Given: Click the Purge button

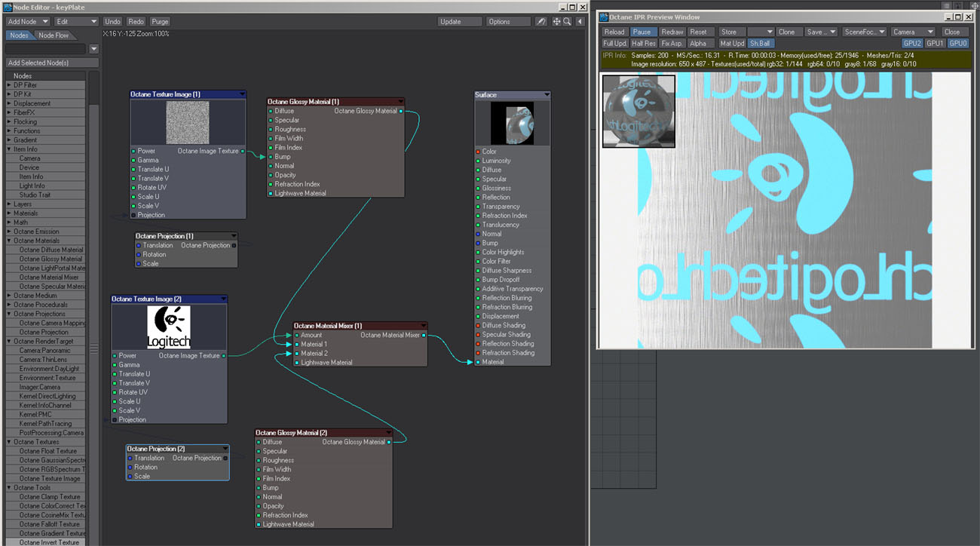Looking at the screenshot, I should pos(160,22).
